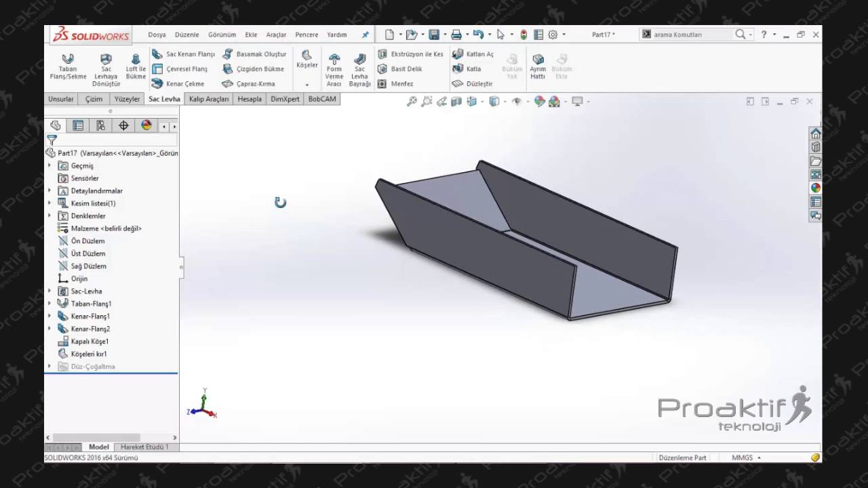
Task: Activate Loft ile Bükme tool
Action: [x=136, y=67]
